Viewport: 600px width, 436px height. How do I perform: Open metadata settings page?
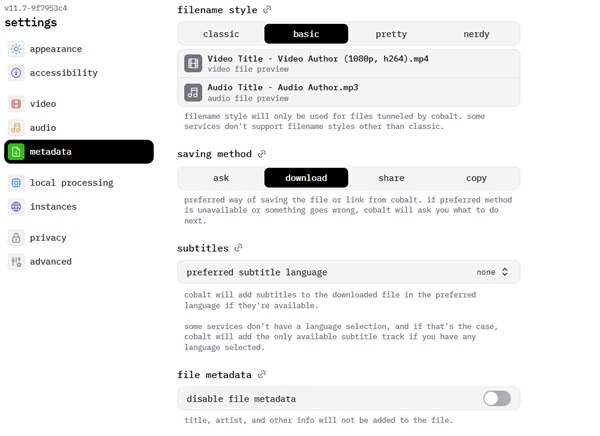coord(79,152)
